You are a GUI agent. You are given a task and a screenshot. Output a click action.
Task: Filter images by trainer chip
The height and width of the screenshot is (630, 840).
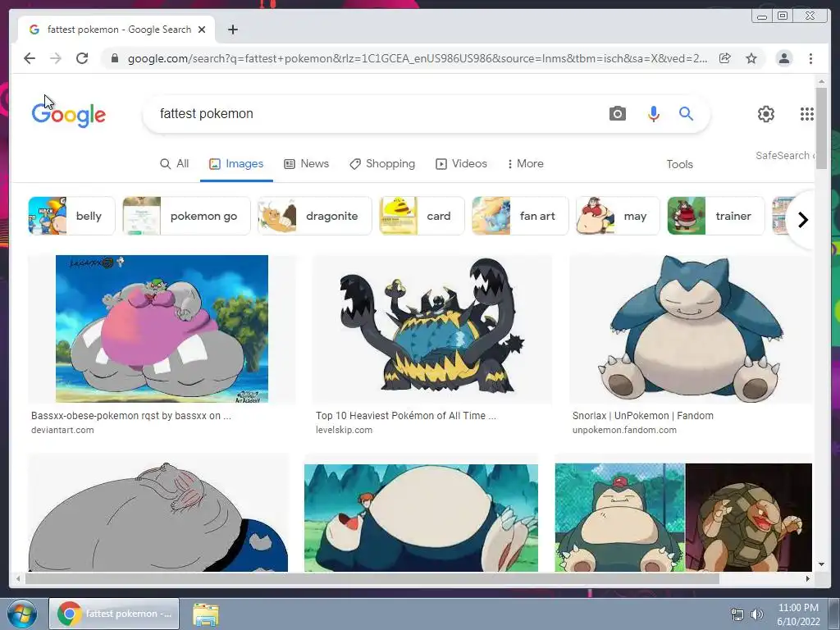[x=716, y=216]
